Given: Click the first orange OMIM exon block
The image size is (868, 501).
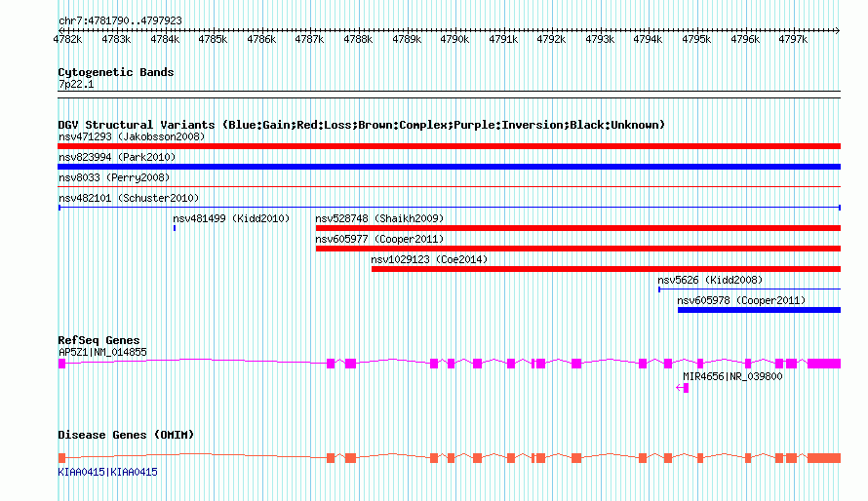Looking at the screenshot, I should [61, 458].
